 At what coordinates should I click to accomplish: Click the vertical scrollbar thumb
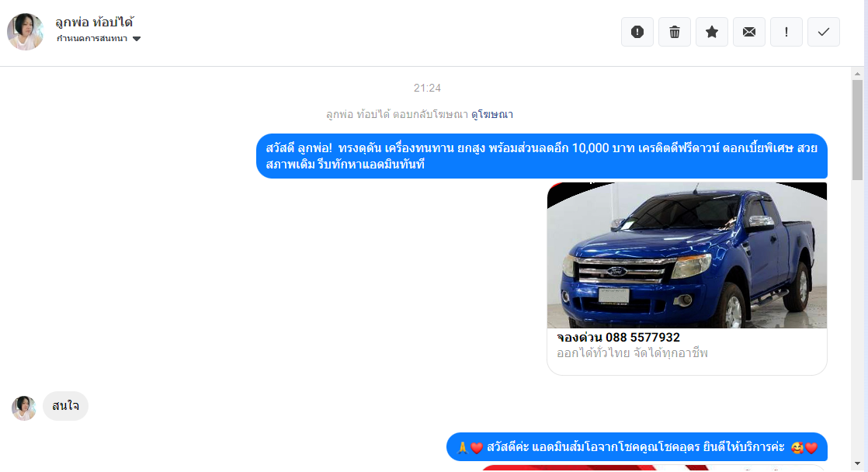pyautogui.click(x=857, y=130)
